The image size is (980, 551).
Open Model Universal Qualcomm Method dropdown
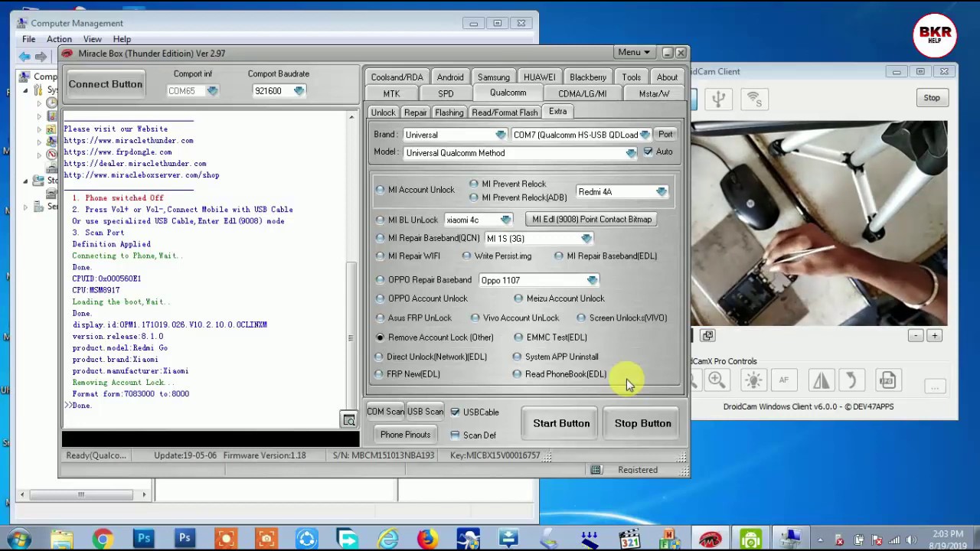pyautogui.click(x=630, y=153)
